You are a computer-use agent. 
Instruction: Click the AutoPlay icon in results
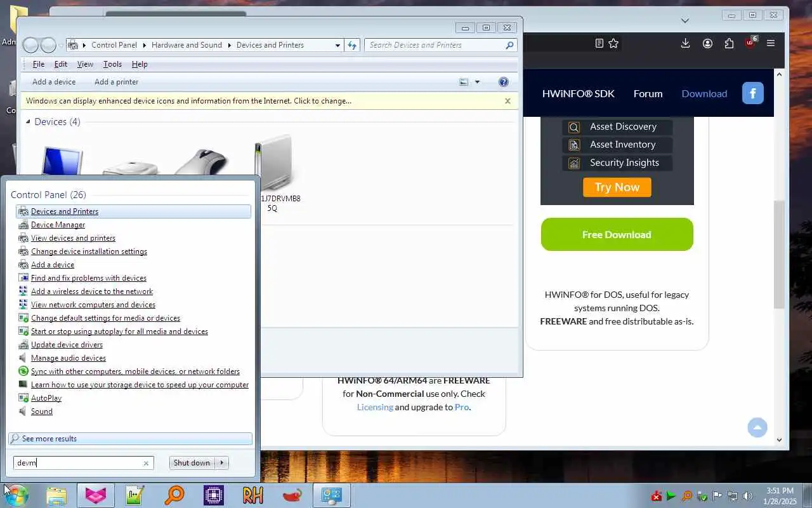(23, 398)
